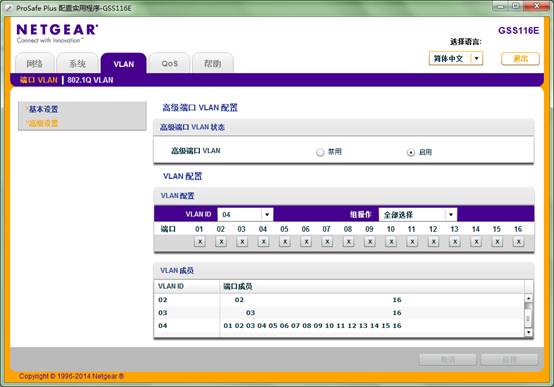Toggle port 04 membership checkbox
Screen dimensions: 554x387
(x=263, y=242)
